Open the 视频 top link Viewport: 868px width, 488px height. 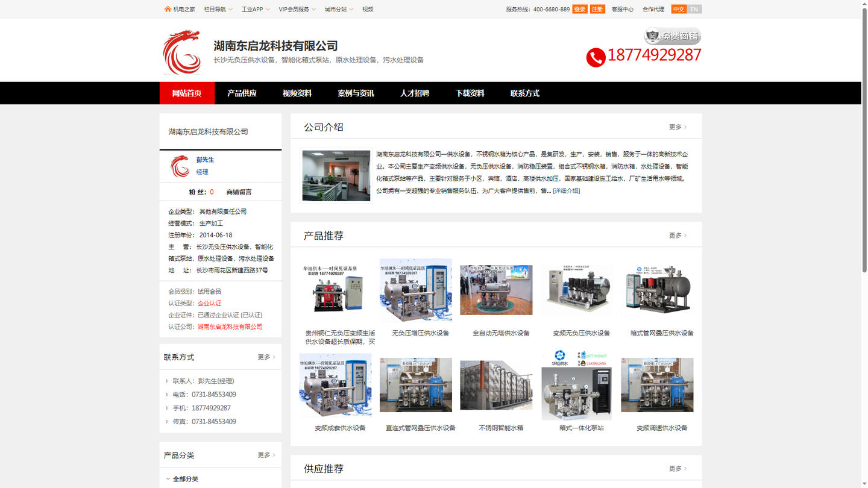[368, 9]
